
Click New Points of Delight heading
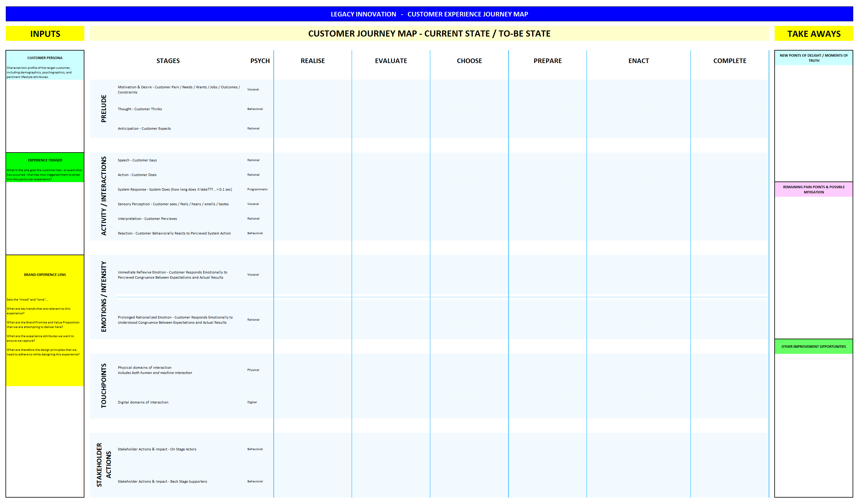click(813, 58)
